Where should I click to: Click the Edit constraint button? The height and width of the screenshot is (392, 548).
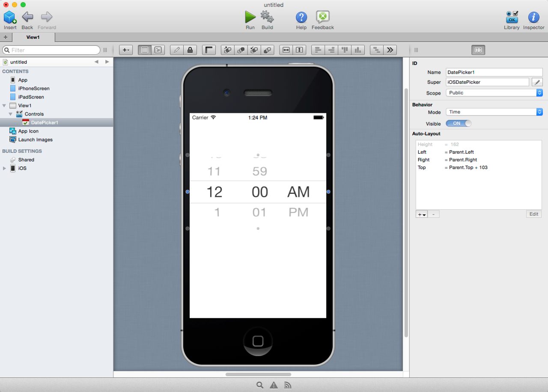(534, 214)
